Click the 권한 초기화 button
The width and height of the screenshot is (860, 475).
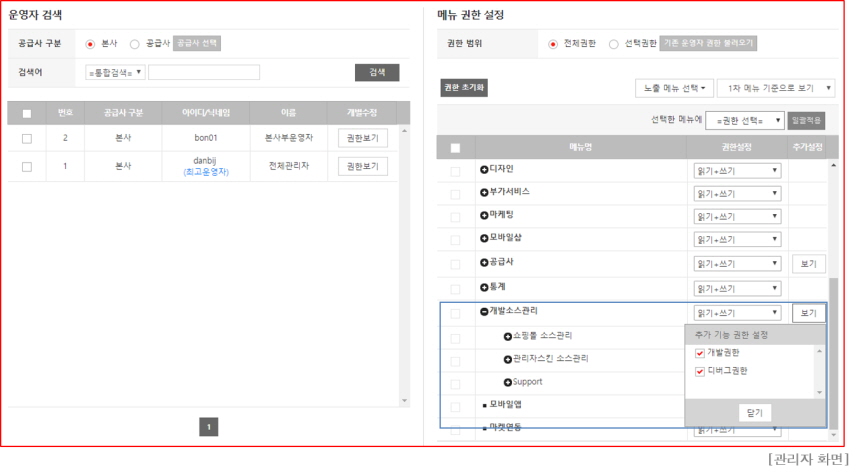tap(464, 88)
